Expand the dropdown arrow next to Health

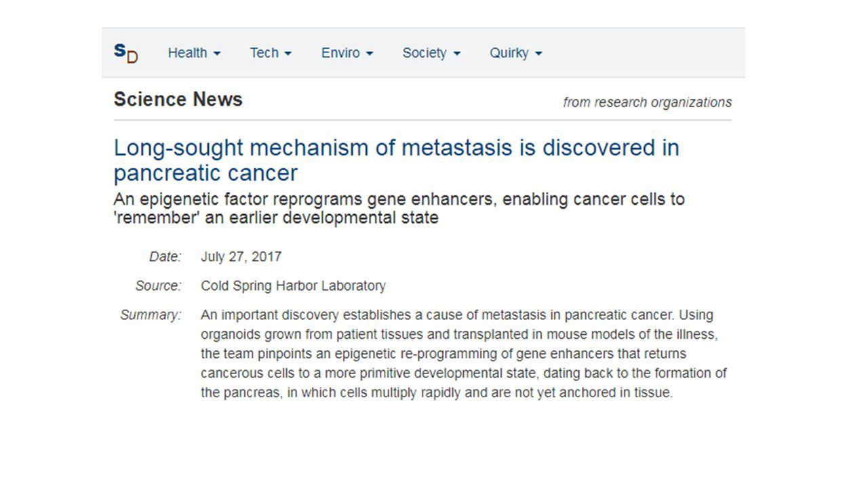click(x=217, y=54)
